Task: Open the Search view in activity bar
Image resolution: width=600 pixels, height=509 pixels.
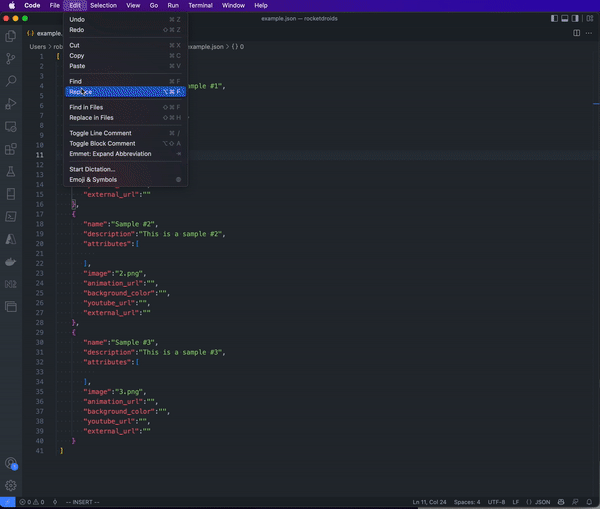Action: (x=11, y=81)
